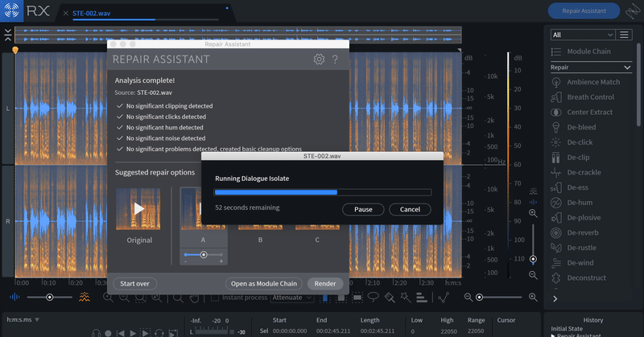The image size is (644, 337).
Task: Expand the side panel chevron arrow
Action: coord(555,299)
